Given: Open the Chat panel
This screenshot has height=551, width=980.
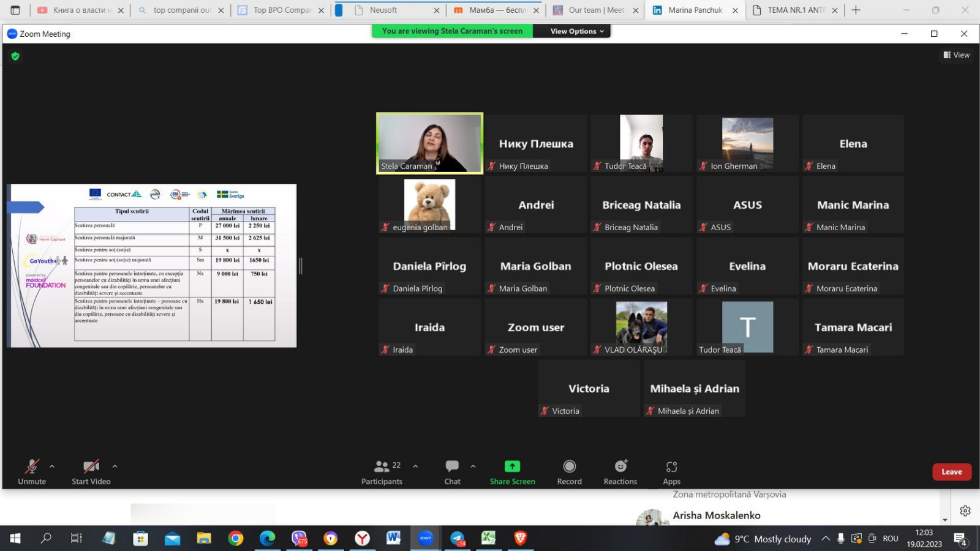Looking at the screenshot, I should tap(452, 472).
